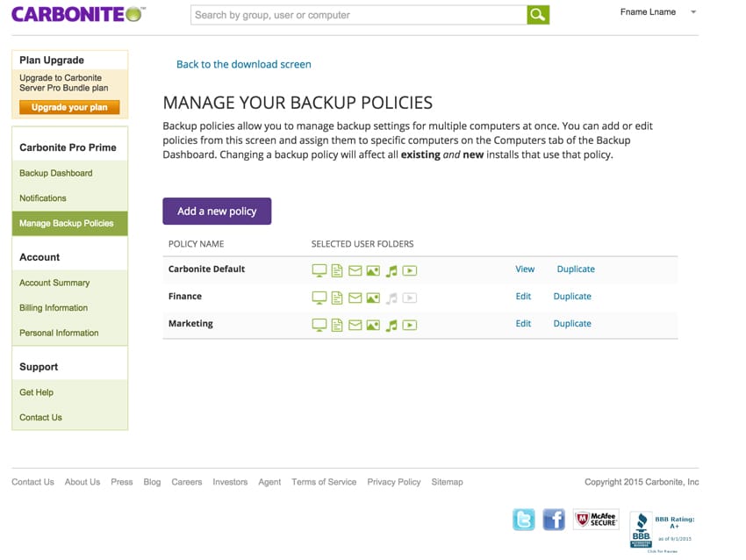Click the Finance policy name

pyautogui.click(x=185, y=297)
